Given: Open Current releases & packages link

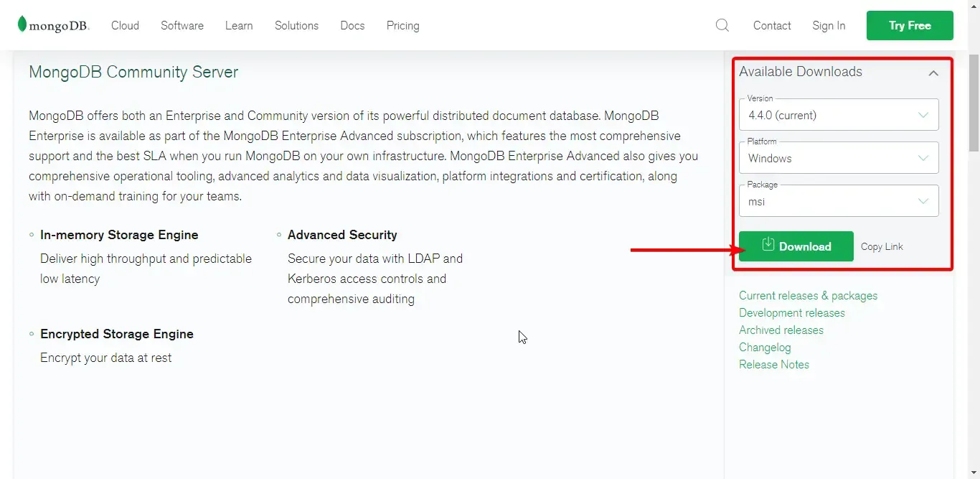Looking at the screenshot, I should pyautogui.click(x=808, y=295).
